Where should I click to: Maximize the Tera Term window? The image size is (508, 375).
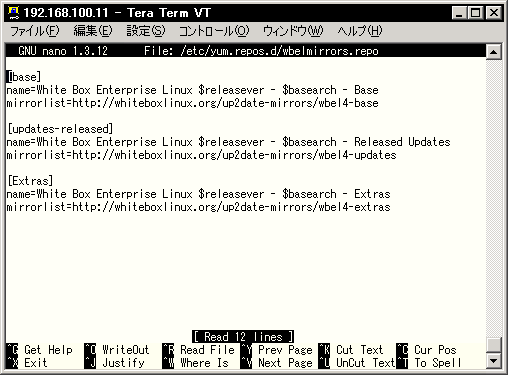[x=475, y=13]
